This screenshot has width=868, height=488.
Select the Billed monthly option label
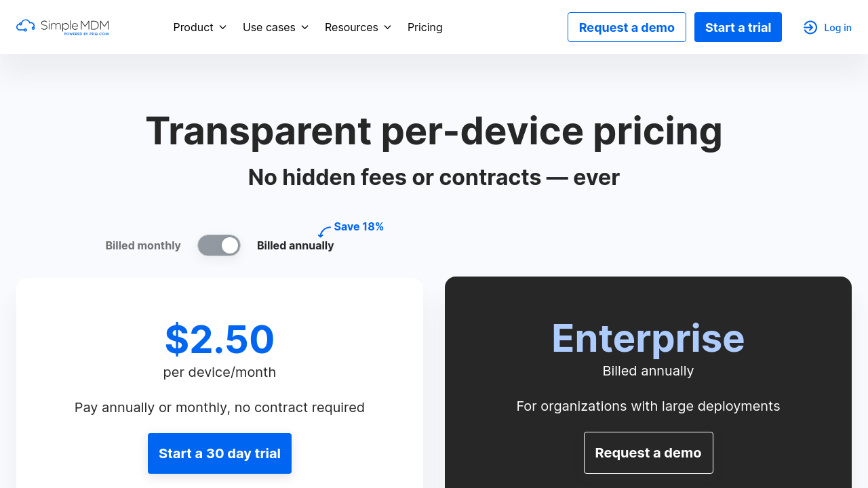coord(143,245)
